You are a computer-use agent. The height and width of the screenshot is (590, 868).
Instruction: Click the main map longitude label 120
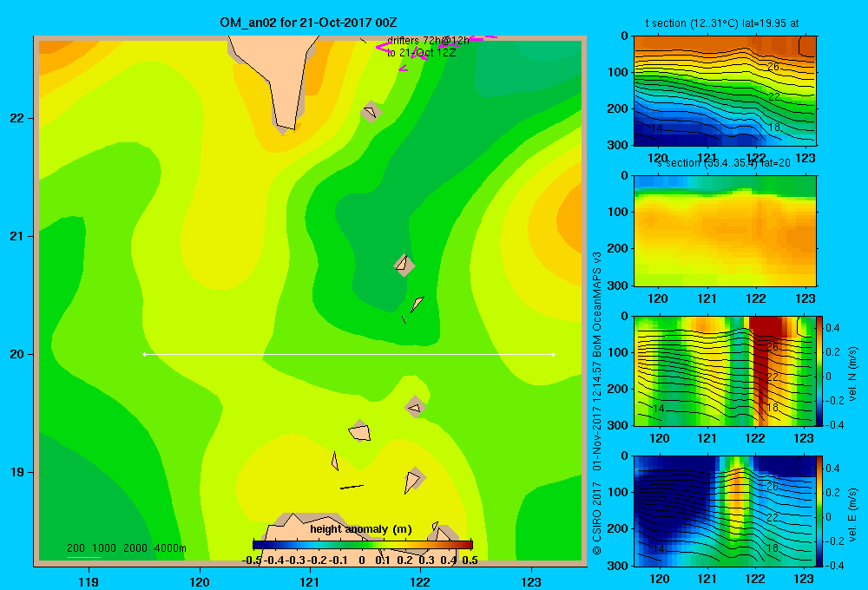pyautogui.click(x=200, y=581)
